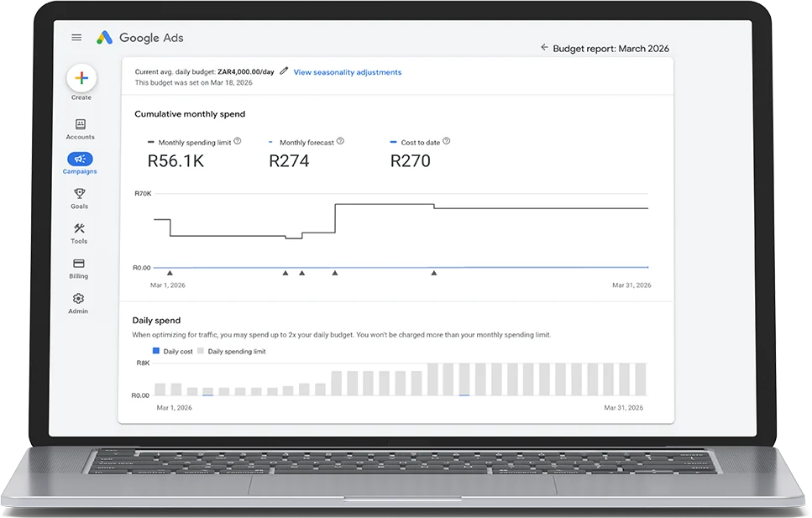
Task: Click the R70K axis label
Action: point(143,193)
